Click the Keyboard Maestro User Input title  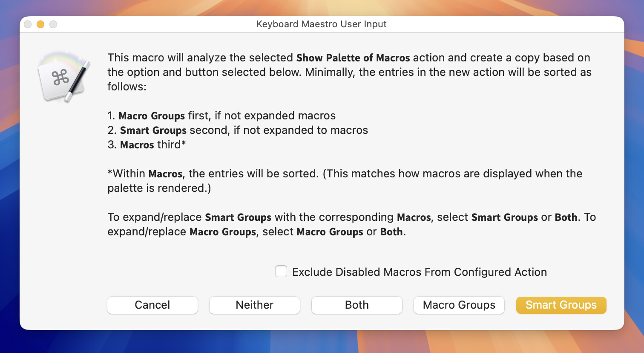(x=322, y=24)
